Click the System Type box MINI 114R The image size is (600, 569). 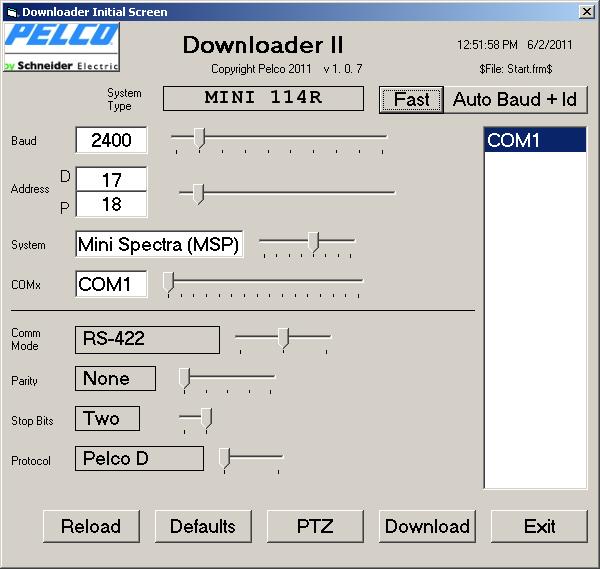(263, 98)
